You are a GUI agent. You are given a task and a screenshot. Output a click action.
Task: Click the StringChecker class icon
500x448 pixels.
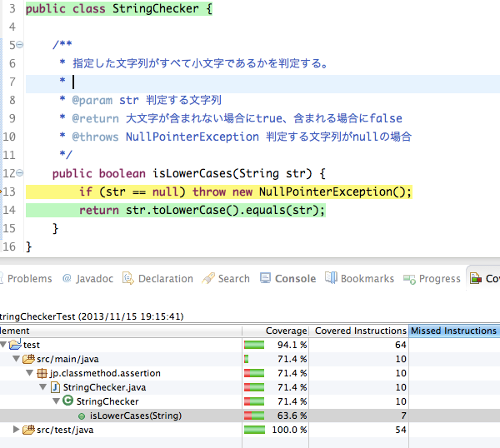coord(67,401)
